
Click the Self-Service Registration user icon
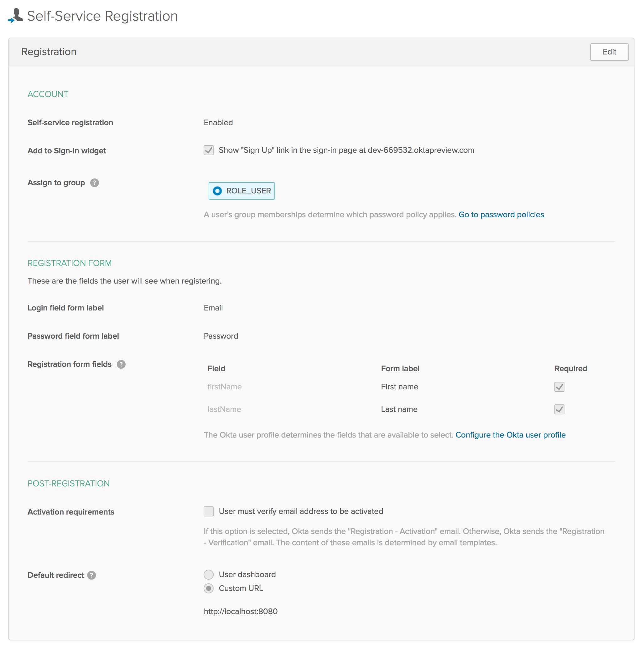[16, 16]
